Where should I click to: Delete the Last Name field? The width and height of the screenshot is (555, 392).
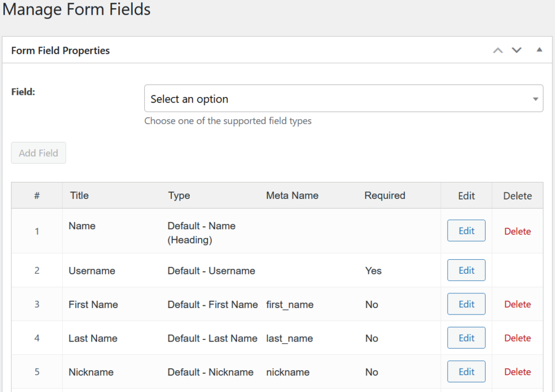tap(517, 338)
